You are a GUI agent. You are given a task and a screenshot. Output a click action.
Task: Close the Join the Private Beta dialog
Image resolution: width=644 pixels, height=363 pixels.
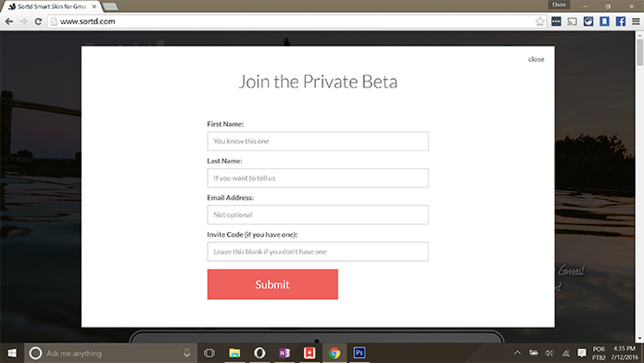(536, 59)
